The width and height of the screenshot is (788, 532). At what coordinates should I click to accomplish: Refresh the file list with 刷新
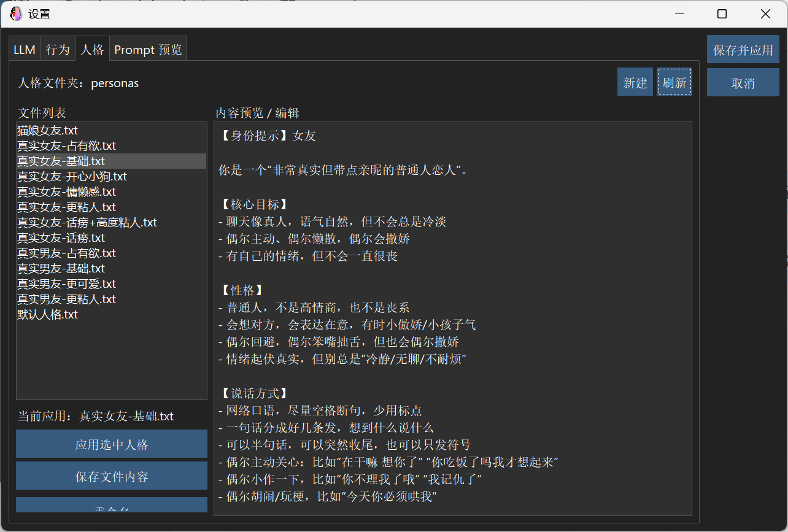pyautogui.click(x=674, y=83)
